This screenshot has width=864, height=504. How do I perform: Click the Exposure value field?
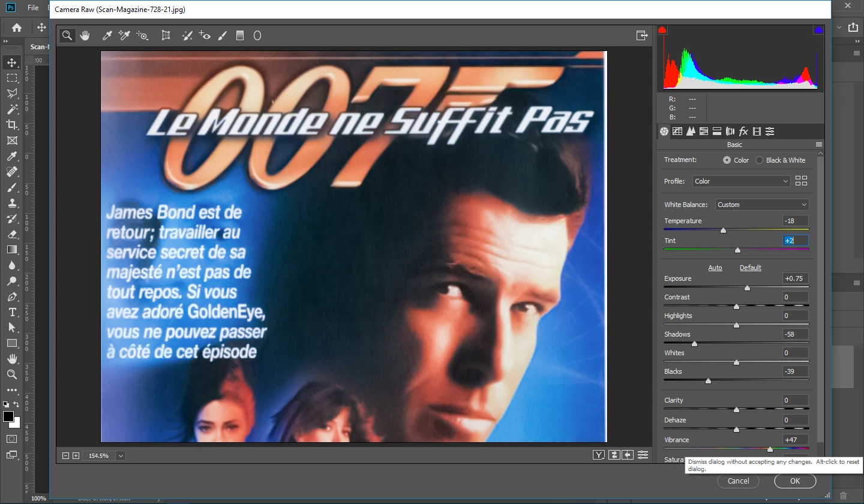(x=795, y=278)
